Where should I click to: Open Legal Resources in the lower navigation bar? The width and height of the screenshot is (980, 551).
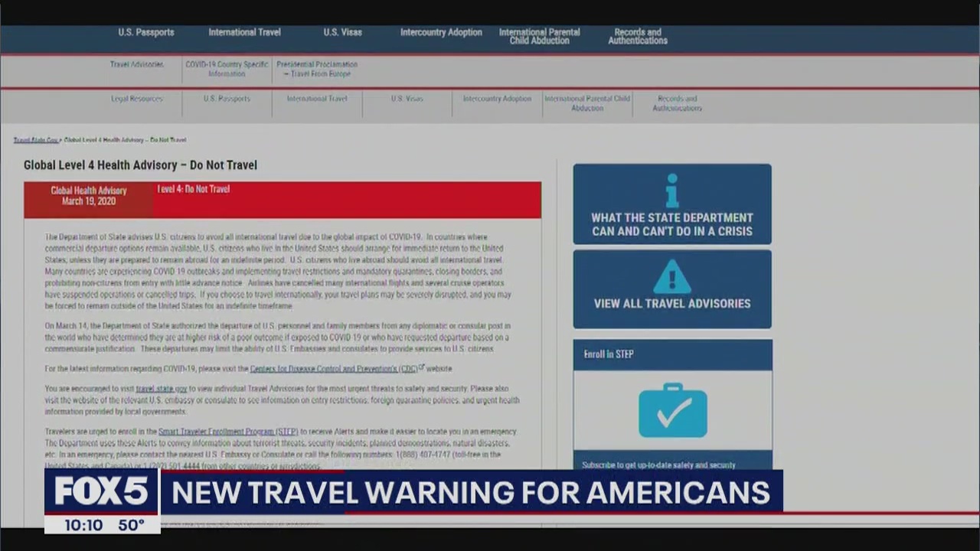137,98
